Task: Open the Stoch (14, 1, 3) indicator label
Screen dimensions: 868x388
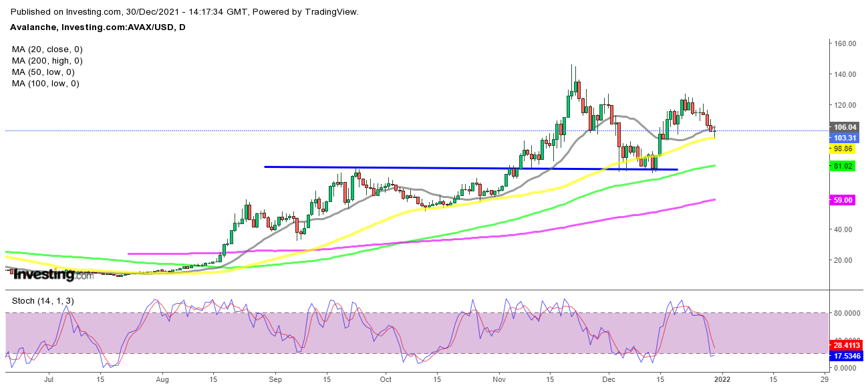Action: 43,301
